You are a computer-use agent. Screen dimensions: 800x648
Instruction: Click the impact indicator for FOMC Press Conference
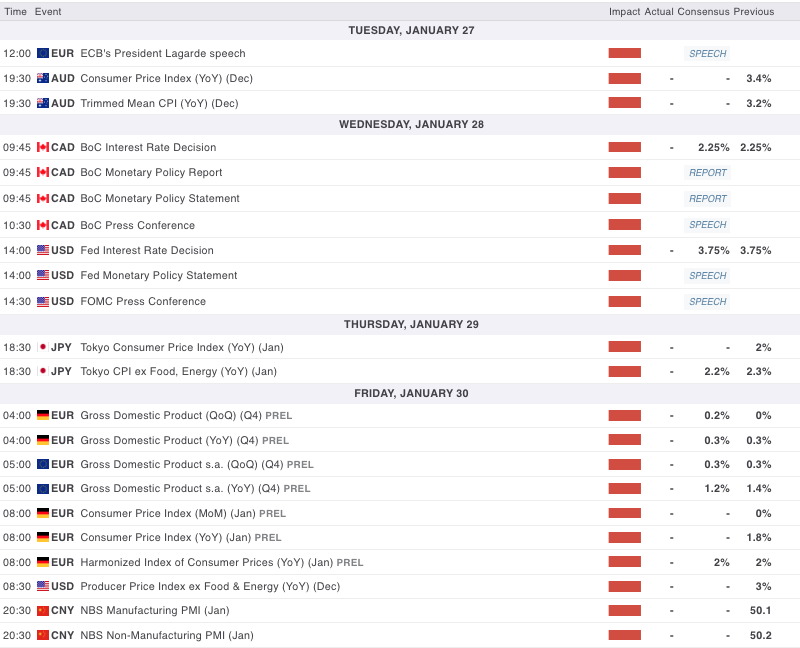click(x=624, y=301)
